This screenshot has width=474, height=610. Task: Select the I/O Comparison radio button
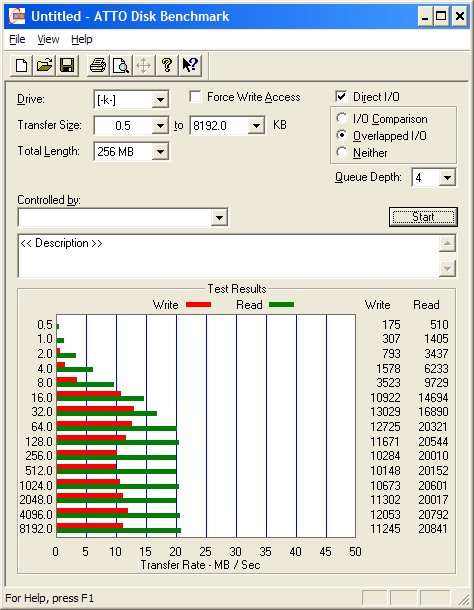[x=342, y=118]
